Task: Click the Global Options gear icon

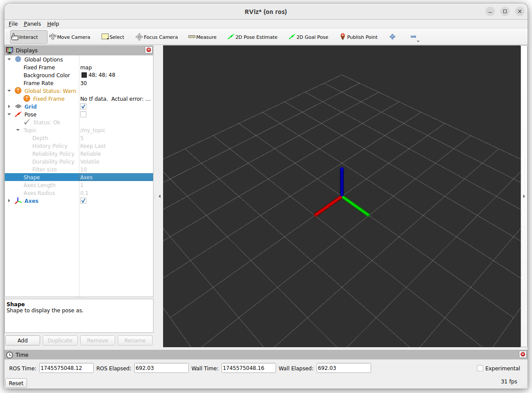Action: [18, 59]
